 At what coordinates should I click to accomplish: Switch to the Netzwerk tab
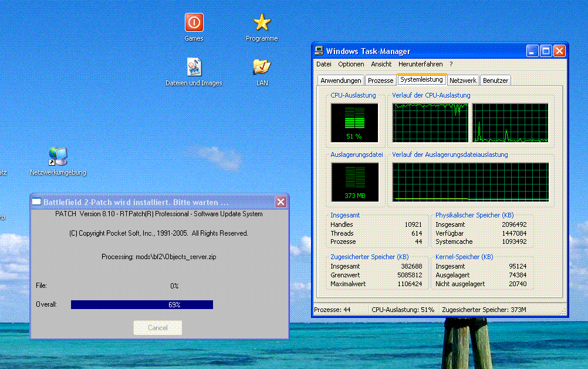(x=463, y=80)
